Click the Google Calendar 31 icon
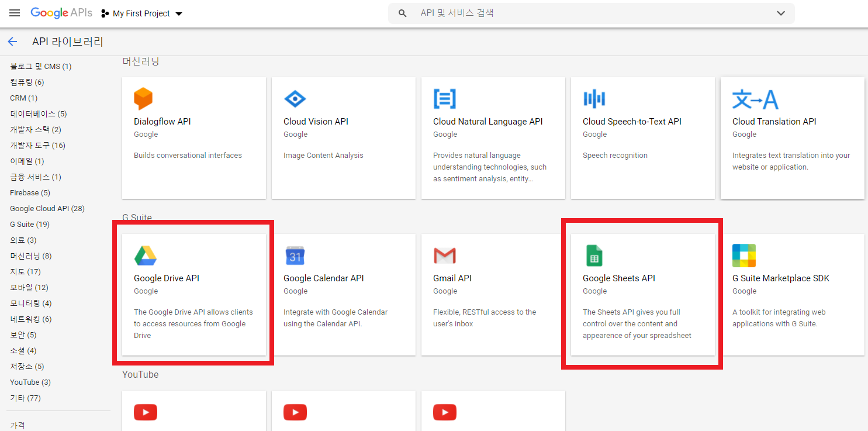868x431 pixels. tap(295, 256)
